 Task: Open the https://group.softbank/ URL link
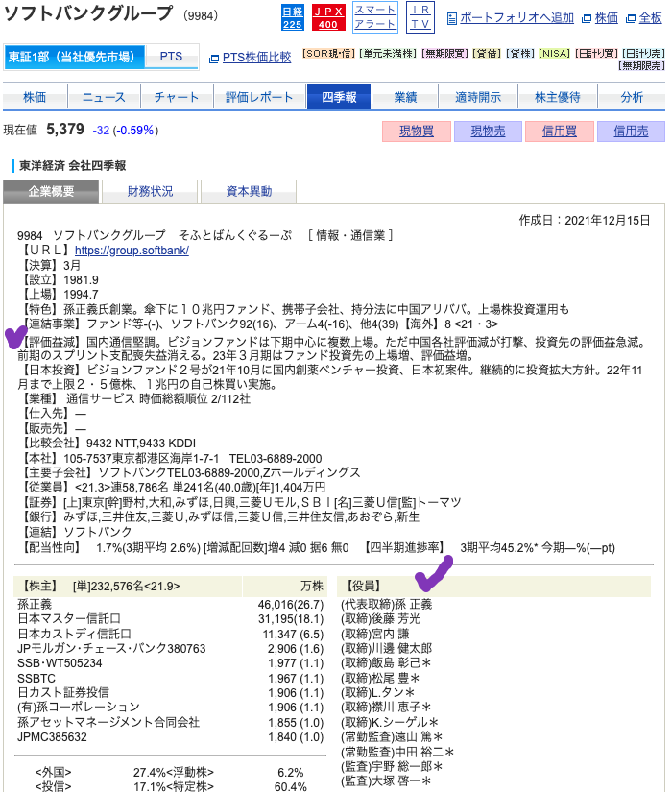tap(132, 251)
